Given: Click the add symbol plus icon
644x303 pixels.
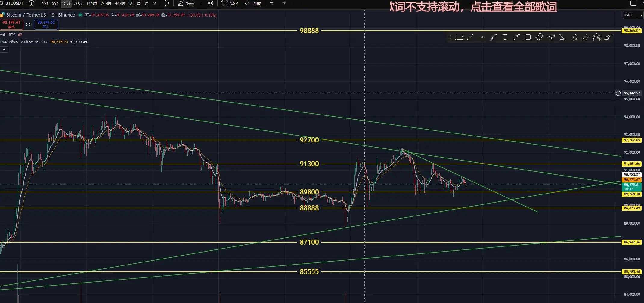Looking at the screenshot, I should [x=31, y=3].
